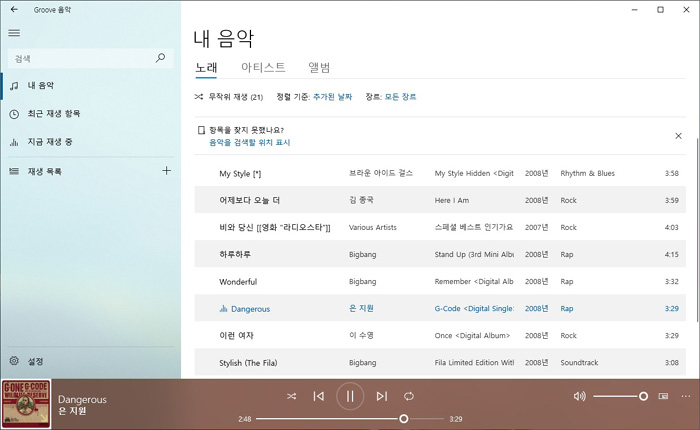700x430 pixels.
Task: Switch to mini player view
Action: (663, 396)
